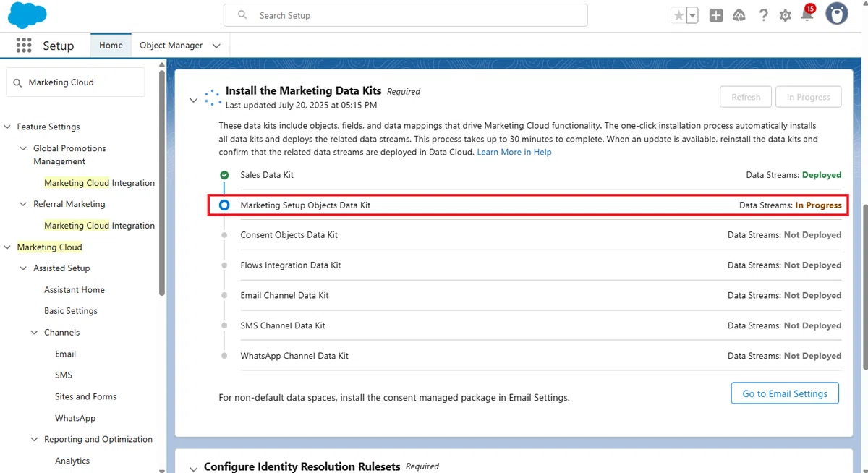Collapse Reporting and Optimization node
Viewport: 868px width, 473px height.
pyautogui.click(x=35, y=440)
